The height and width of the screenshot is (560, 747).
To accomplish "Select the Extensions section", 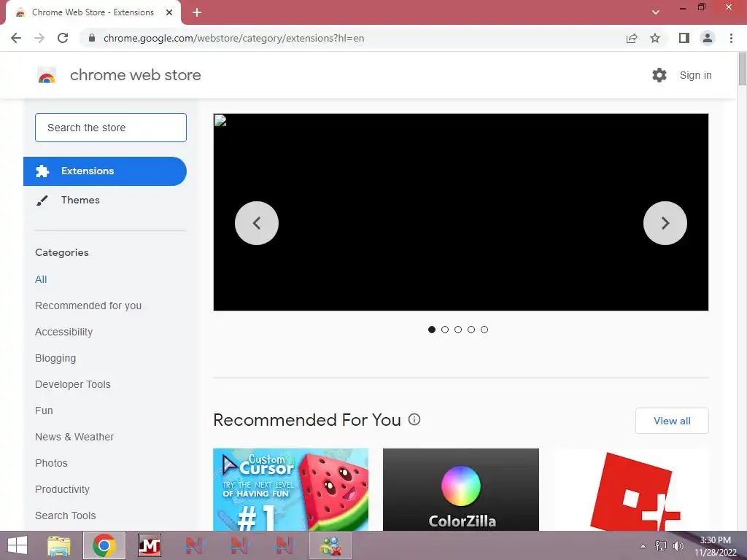I will pyautogui.click(x=105, y=171).
